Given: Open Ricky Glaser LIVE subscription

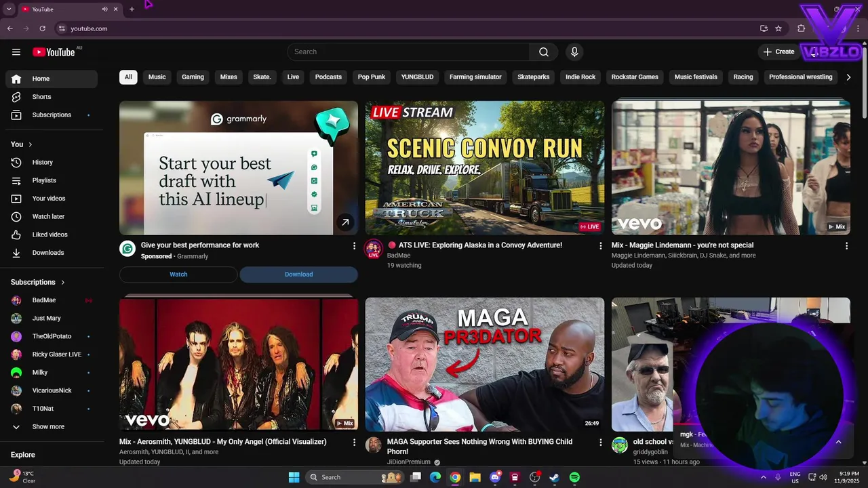Looking at the screenshot, I should click(52, 354).
